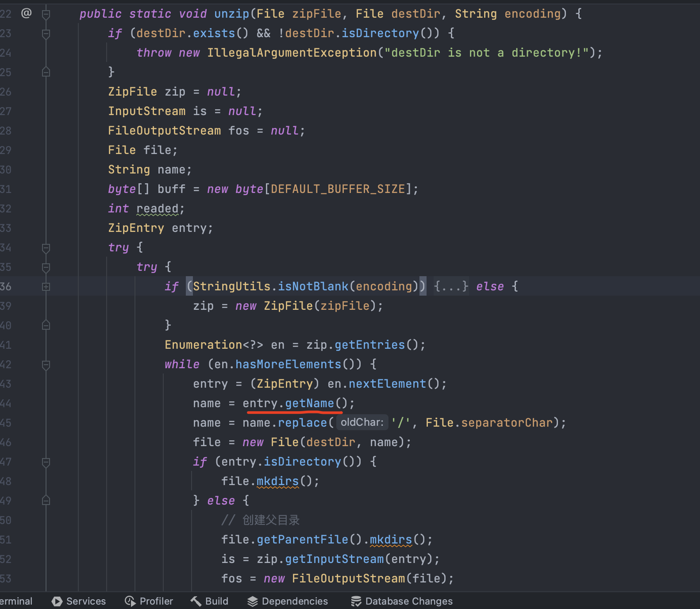Collapse the while loop fold on line 42
Viewport: 700px width, 609px height.
46,365
